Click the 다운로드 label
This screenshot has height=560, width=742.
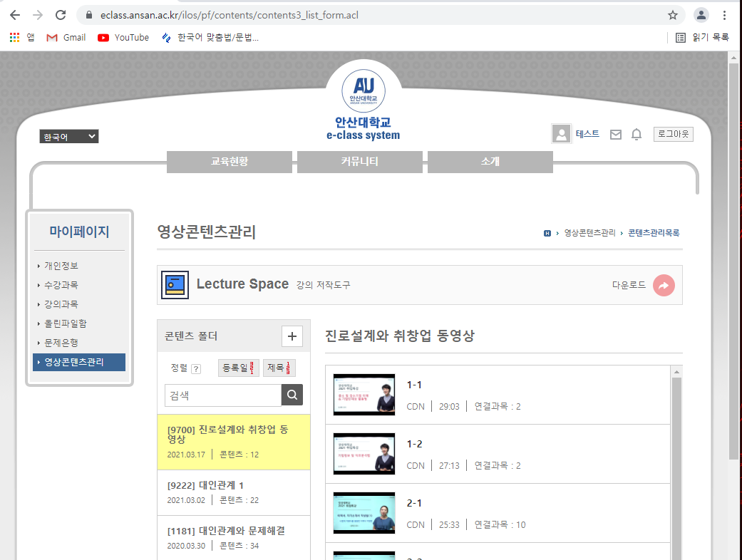click(x=629, y=285)
